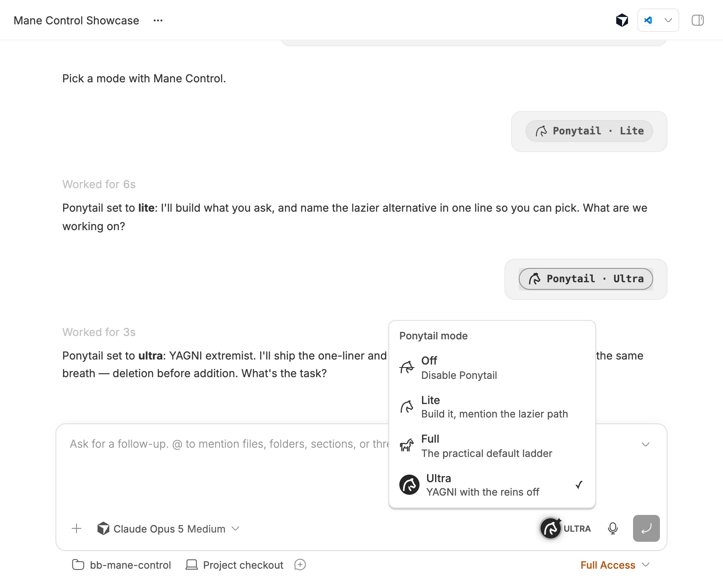Start voice input with microphone icon

click(613, 528)
